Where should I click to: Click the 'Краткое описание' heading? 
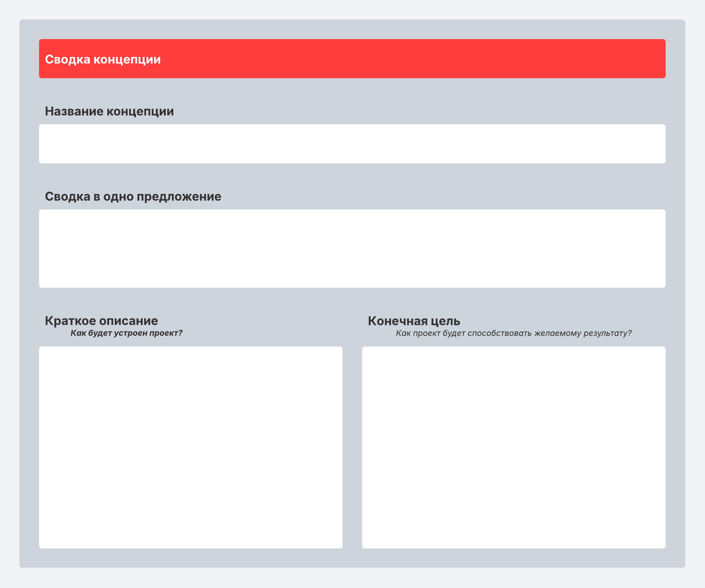click(101, 321)
